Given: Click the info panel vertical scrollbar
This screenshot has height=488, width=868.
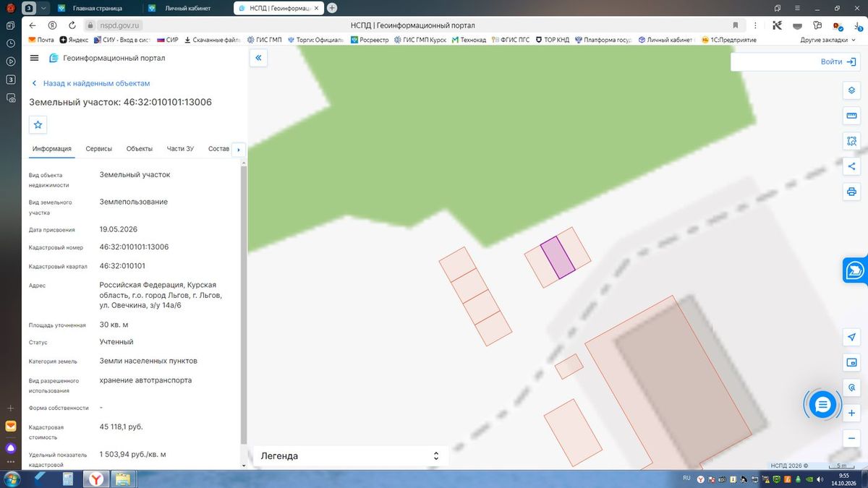Looking at the screenshot, I should pos(244,304).
